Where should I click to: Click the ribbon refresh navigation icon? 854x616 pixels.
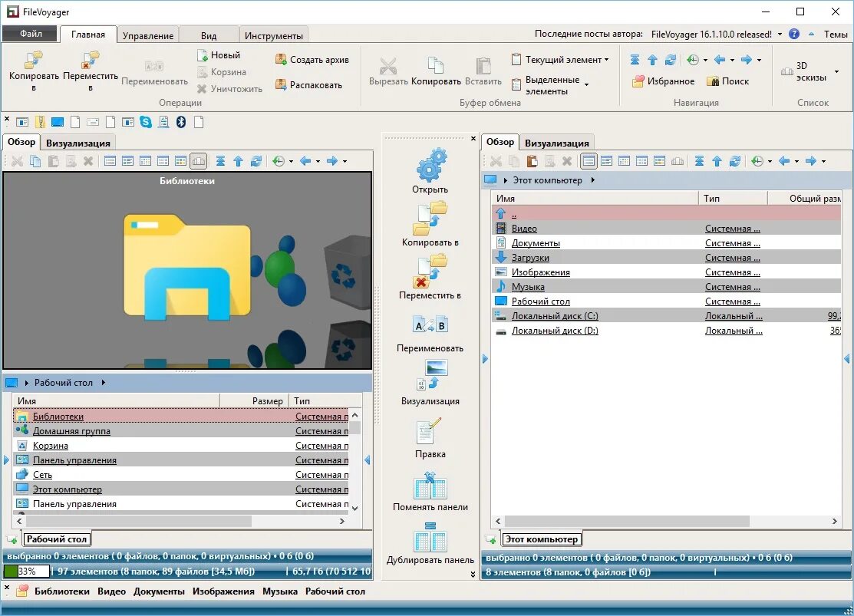[671, 60]
